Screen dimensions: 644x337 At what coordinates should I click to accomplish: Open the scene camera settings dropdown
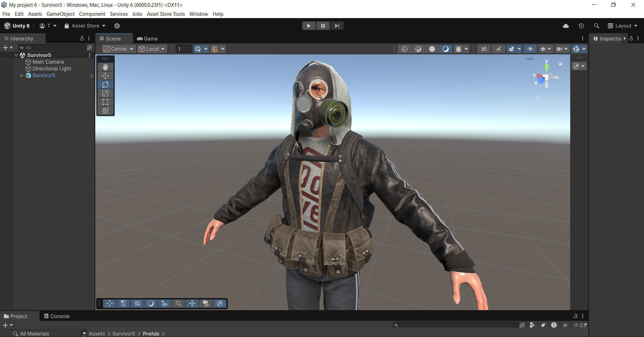[562, 49]
